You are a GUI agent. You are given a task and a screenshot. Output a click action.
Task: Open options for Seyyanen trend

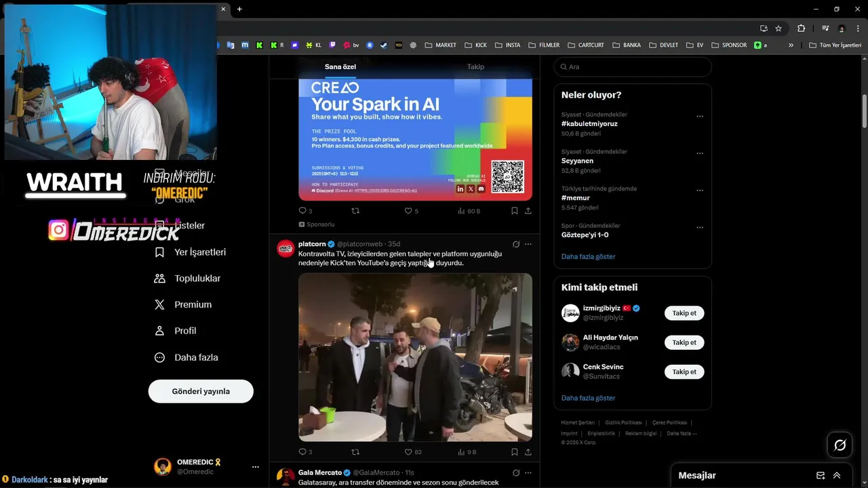tap(700, 154)
